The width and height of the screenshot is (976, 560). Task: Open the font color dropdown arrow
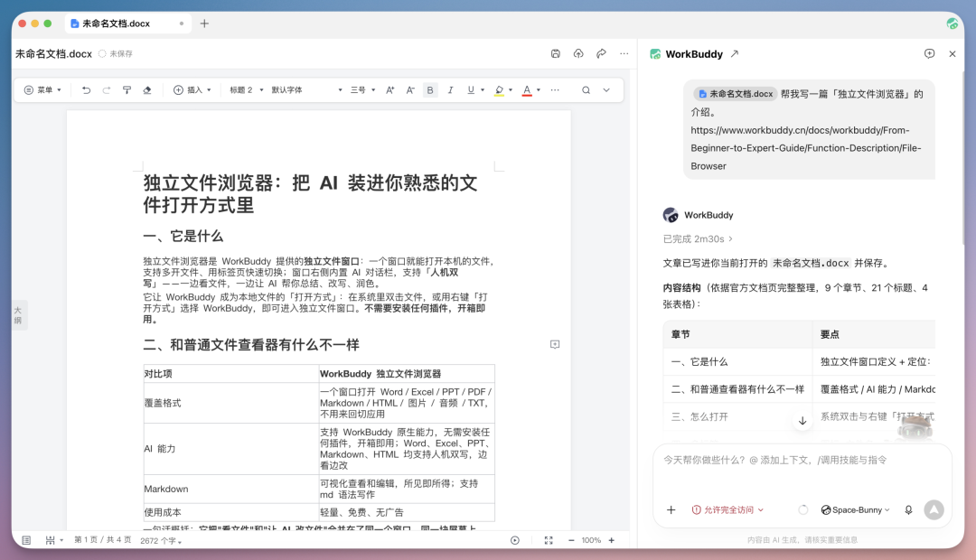tap(539, 90)
